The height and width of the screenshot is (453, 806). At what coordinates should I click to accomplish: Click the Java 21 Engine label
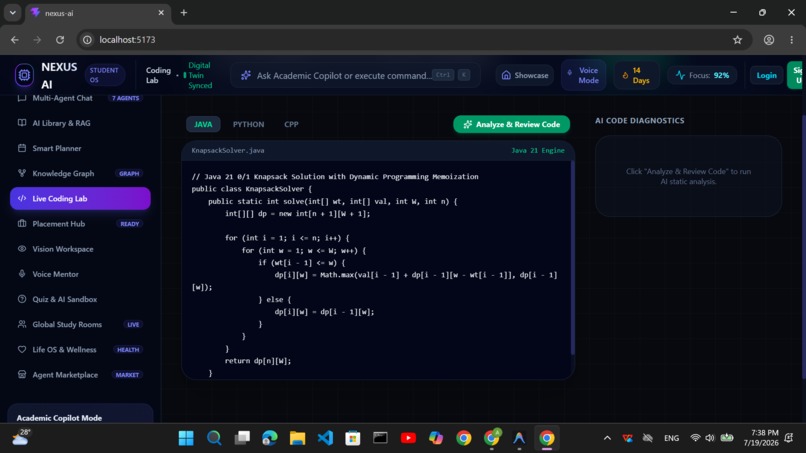(x=538, y=151)
